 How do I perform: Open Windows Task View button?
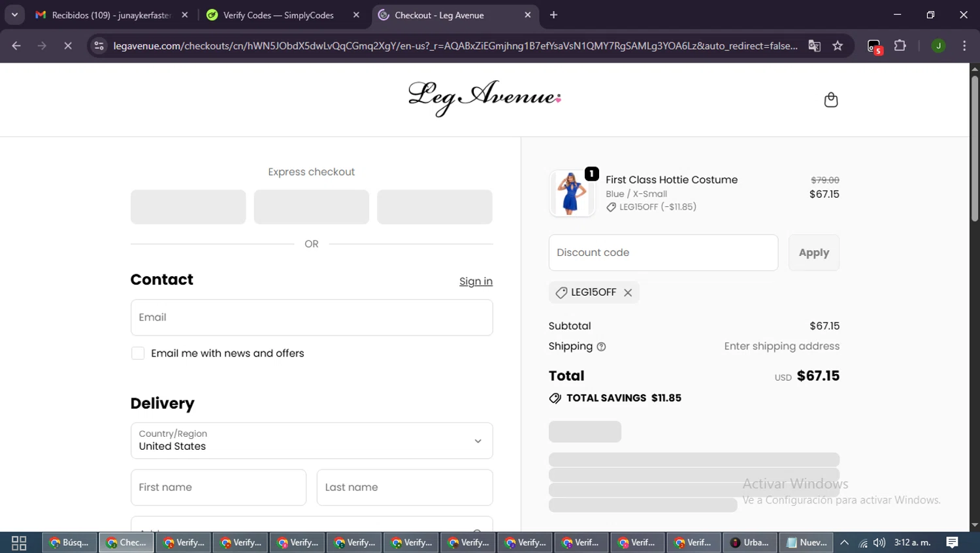[19, 543]
